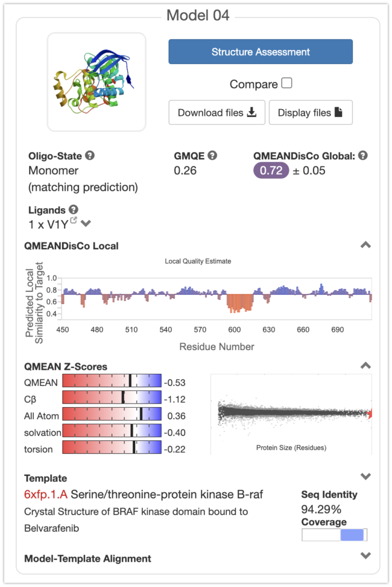
Task: Open the V1Y ligand external link icon
Action: (x=73, y=220)
